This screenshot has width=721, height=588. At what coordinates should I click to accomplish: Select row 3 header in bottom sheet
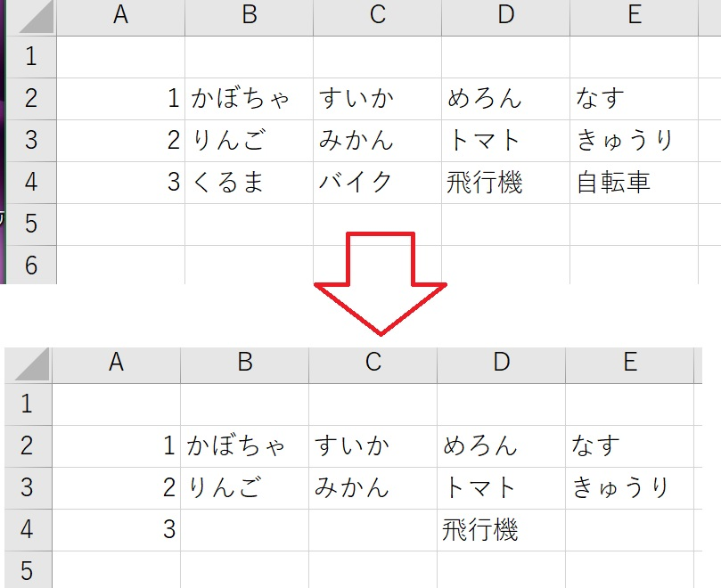29,488
